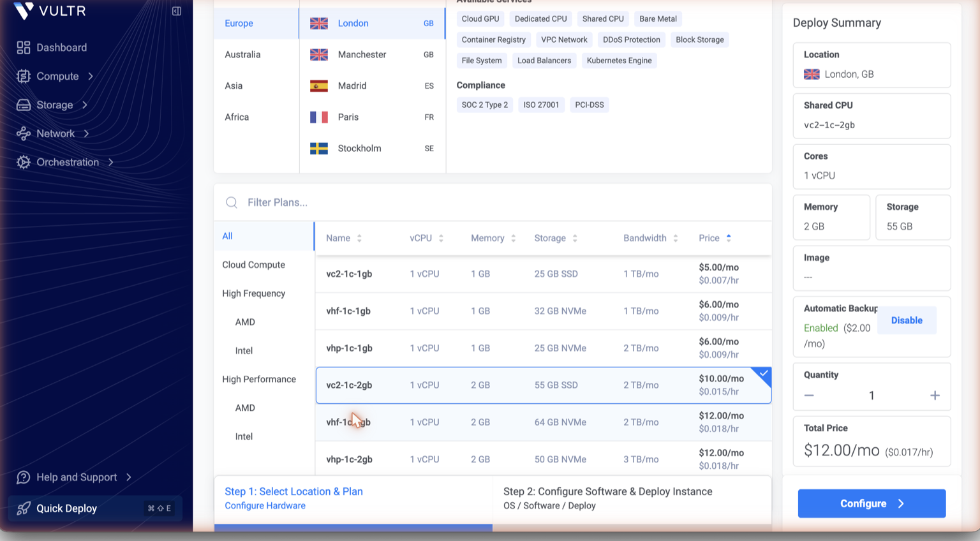Image resolution: width=980 pixels, height=541 pixels.
Task: Select the High Frequency category
Action: point(264,293)
